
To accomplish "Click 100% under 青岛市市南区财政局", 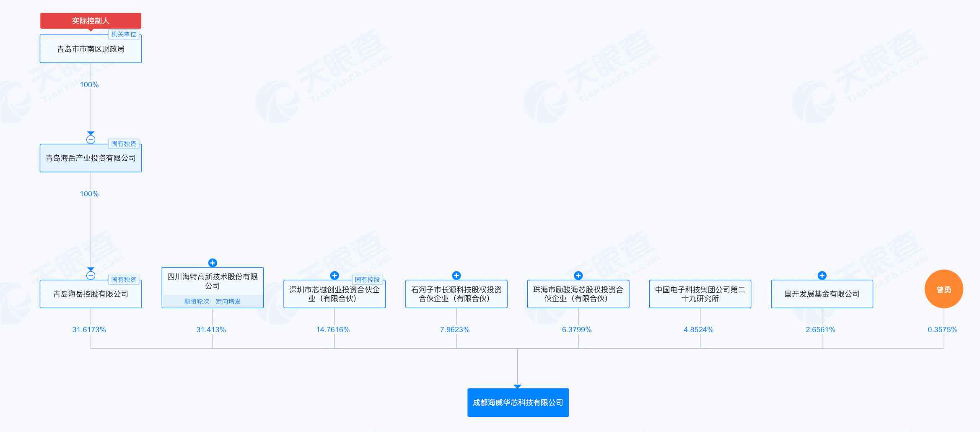I will [89, 85].
